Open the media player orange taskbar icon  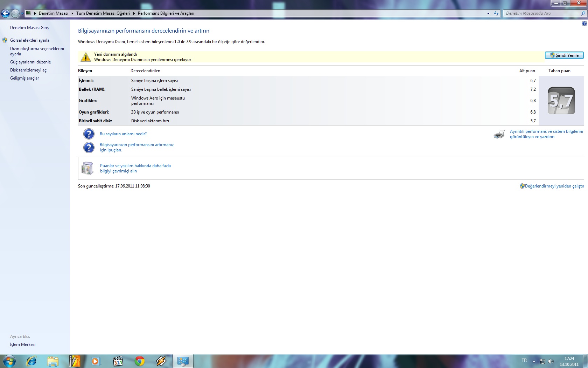click(96, 361)
